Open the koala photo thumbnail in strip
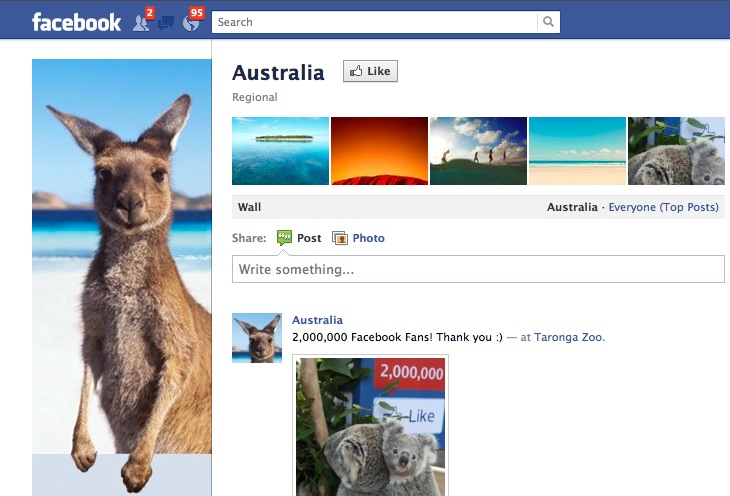Screen dimensions: 730x496 tap(676, 151)
